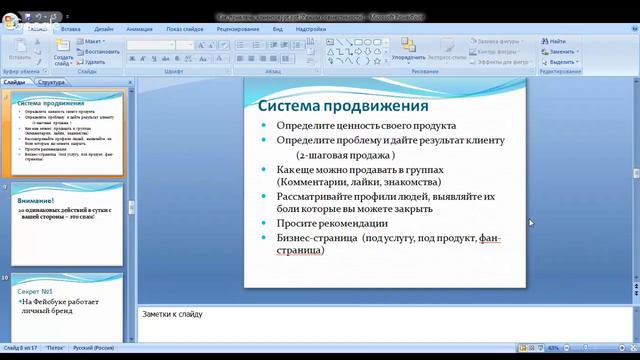
Task: Save the presentation from Quick Access Toolbar
Action: point(28,17)
